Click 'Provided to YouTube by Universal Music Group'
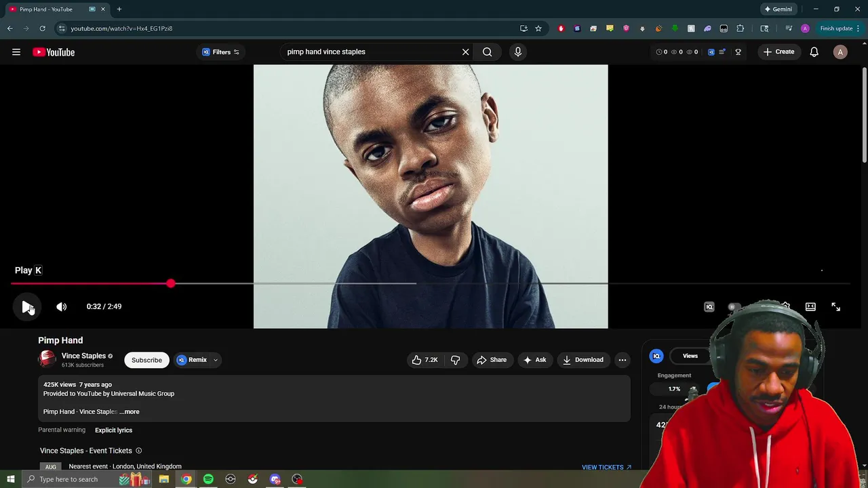Screen dimensions: 868x488 click(x=108, y=394)
